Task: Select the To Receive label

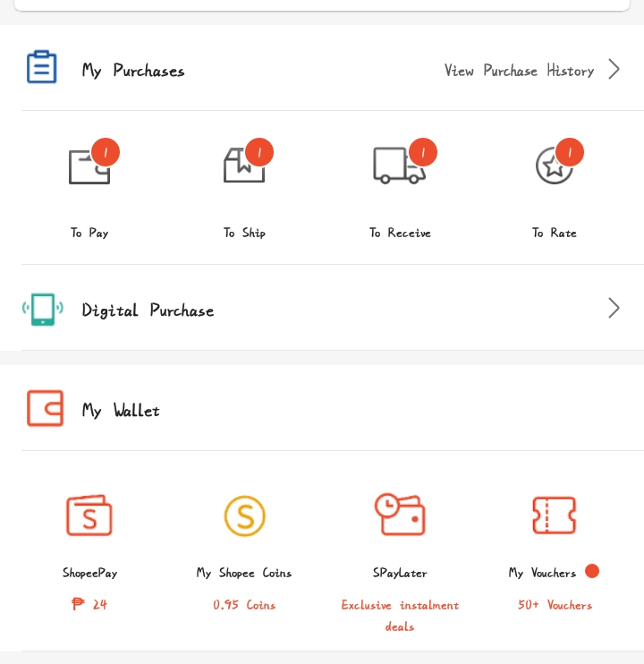Action: (400, 233)
